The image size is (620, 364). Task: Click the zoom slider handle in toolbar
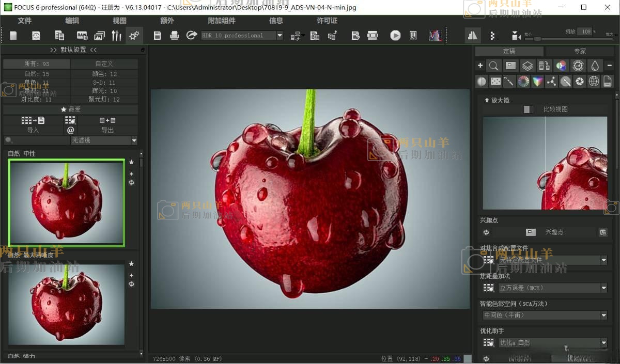537,39
